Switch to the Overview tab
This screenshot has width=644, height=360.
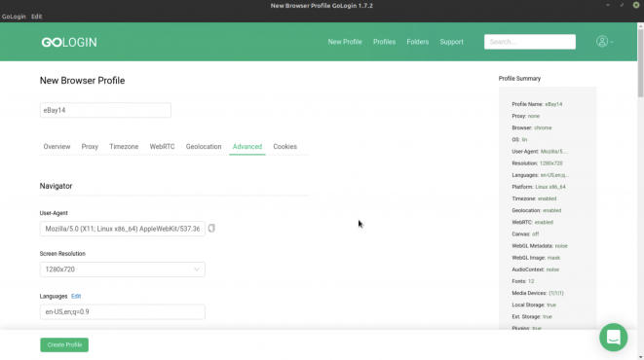point(57,146)
